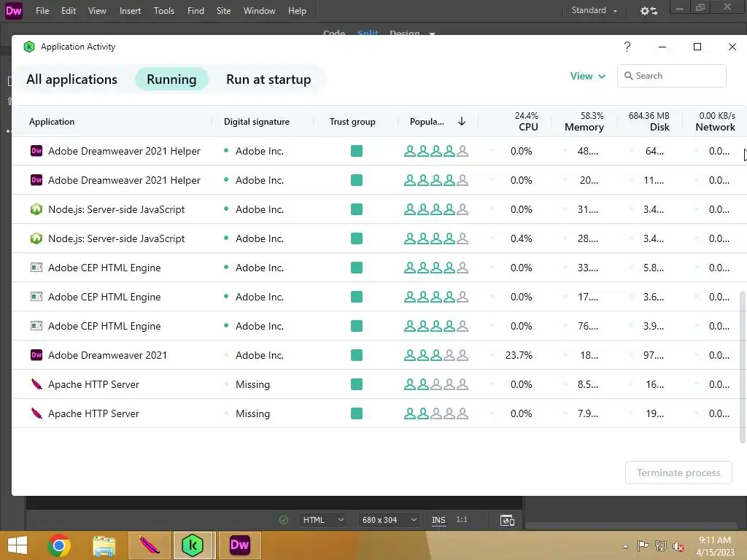747x560 pixels.
Task: Sort by Disk column header
Action: pyautogui.click(x=649, y=122)
